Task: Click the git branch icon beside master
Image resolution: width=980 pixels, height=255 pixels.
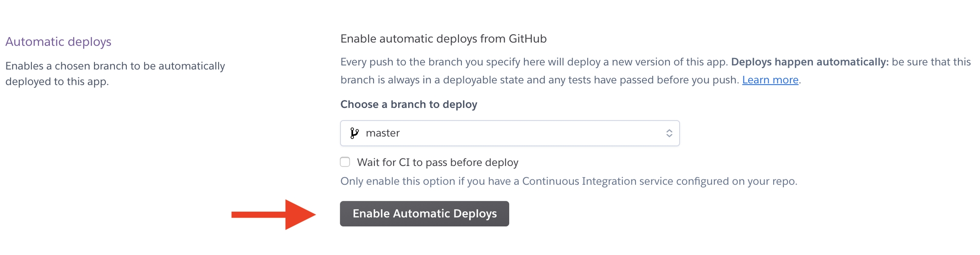Action: coord(354,133)
